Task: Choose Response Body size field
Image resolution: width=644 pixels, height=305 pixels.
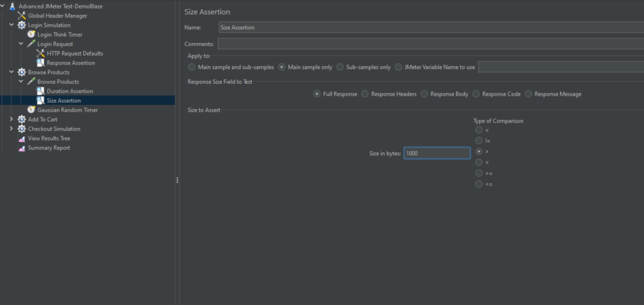Action: (424, 94)
